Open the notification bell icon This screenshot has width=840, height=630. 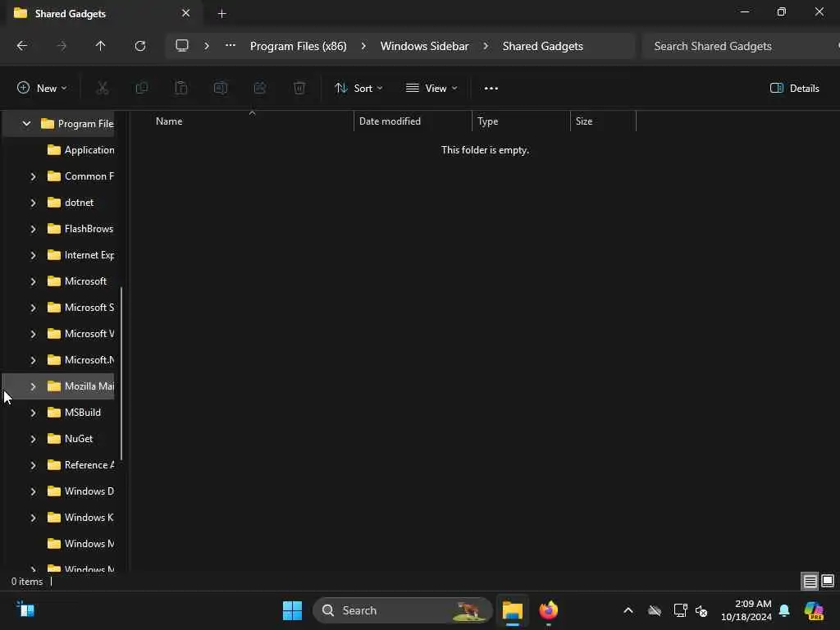784,610
